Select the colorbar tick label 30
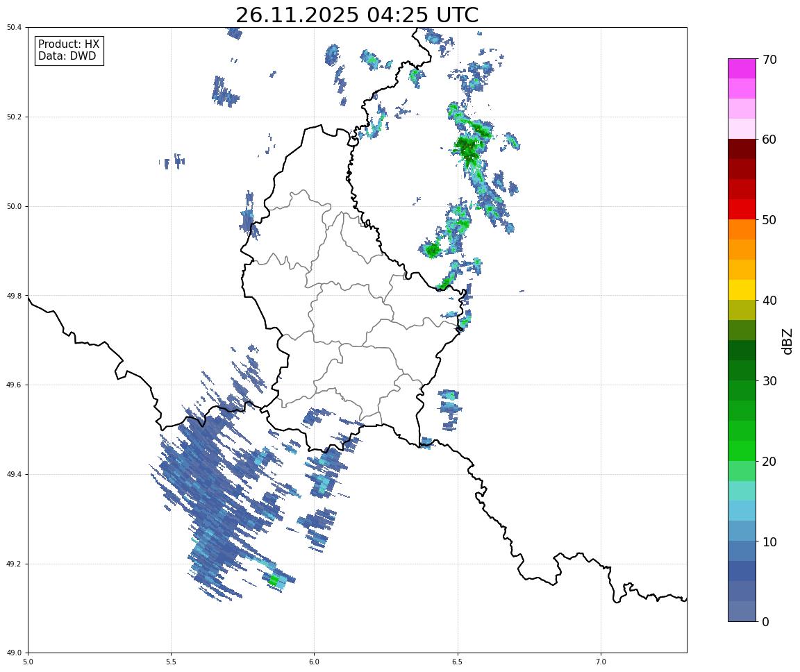The image size is (800, 672). tap(769, 381)
